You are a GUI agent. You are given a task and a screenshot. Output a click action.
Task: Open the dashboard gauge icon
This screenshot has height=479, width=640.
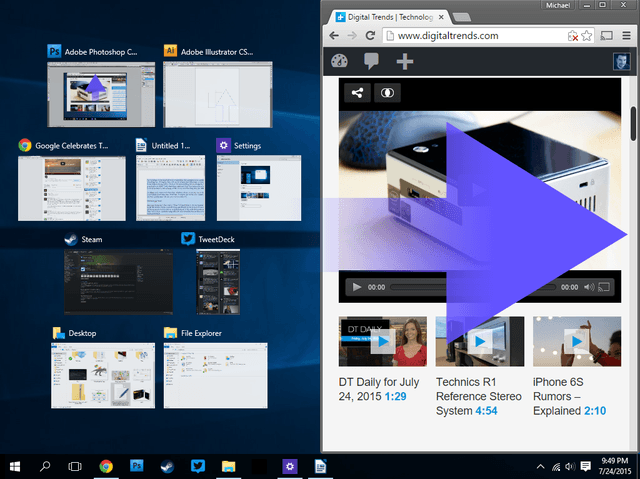point(339,61)
